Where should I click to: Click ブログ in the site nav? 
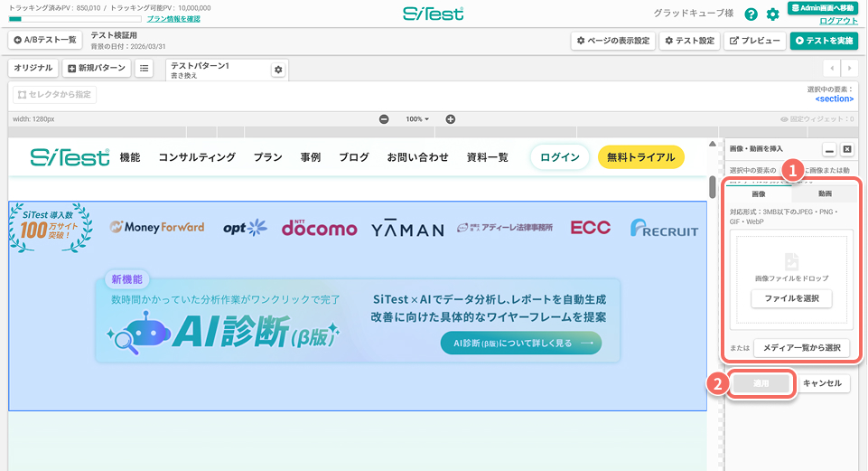coord(354,157)
